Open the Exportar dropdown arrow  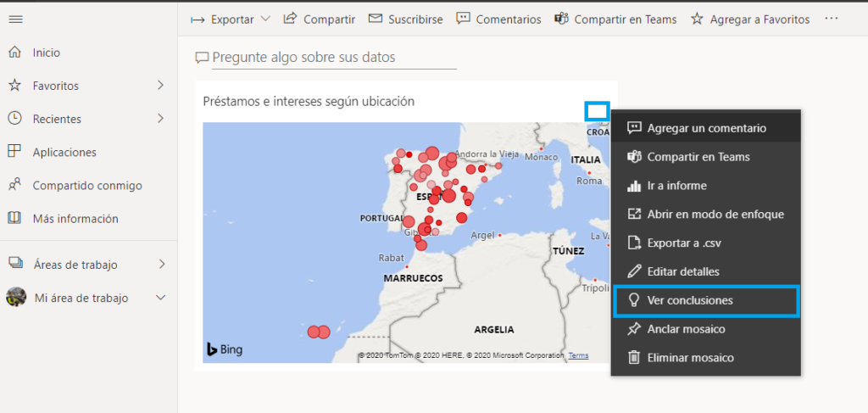[265, 19]
